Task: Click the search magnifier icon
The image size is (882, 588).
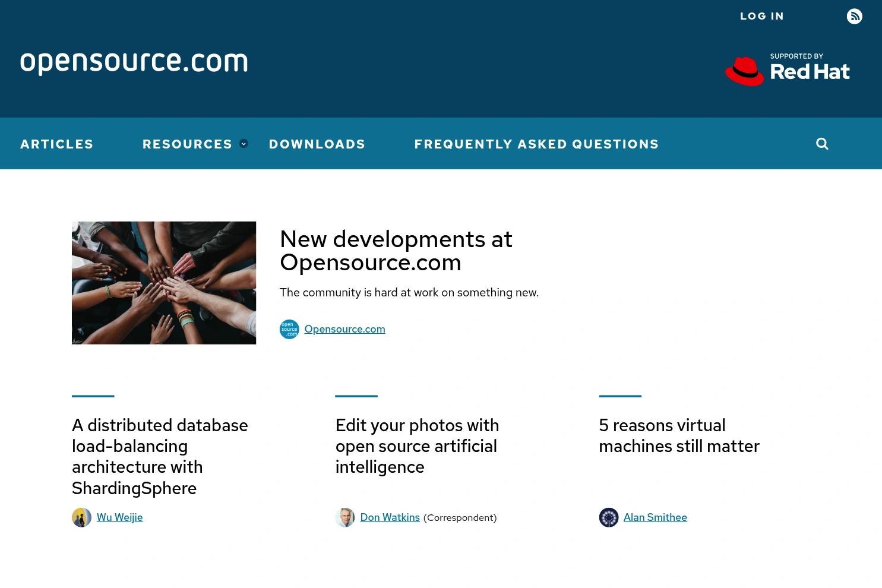Action: [822, 144]
